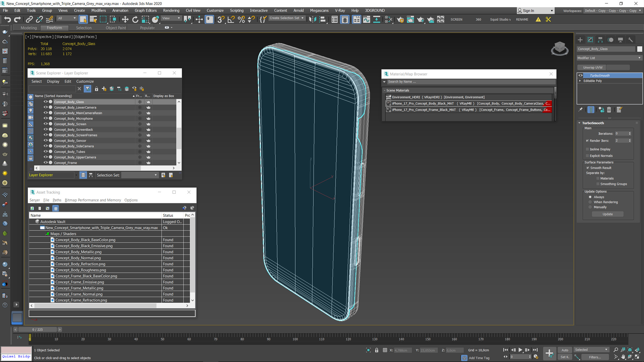Collapse the Scene Materials group
This screenshot has width=644, height=362.
(x=384, y=90)
